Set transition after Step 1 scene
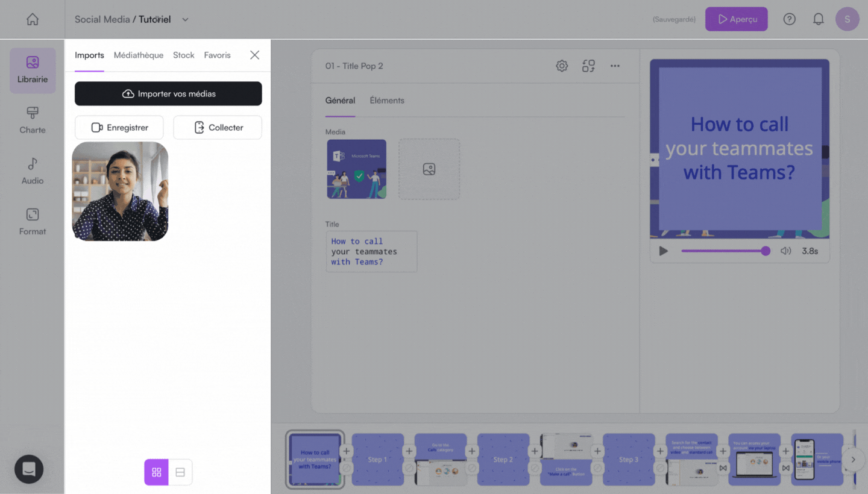This screenshot has width=868, height=494. point(409,467)
